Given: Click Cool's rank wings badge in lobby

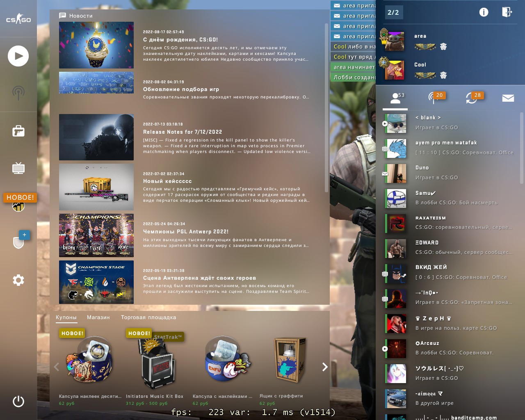Looking at the screenshot, I should tap(425, 75).
